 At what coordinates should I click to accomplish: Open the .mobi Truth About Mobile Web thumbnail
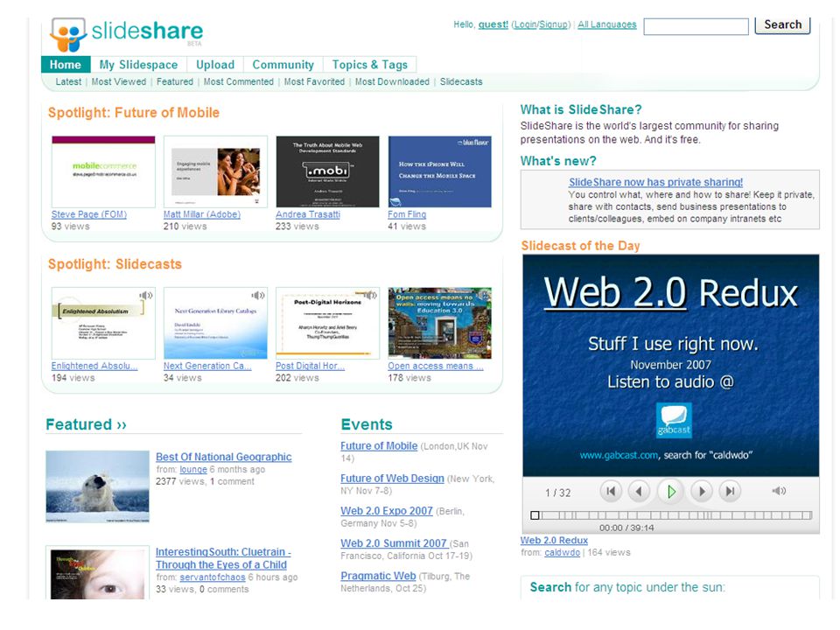327,171
